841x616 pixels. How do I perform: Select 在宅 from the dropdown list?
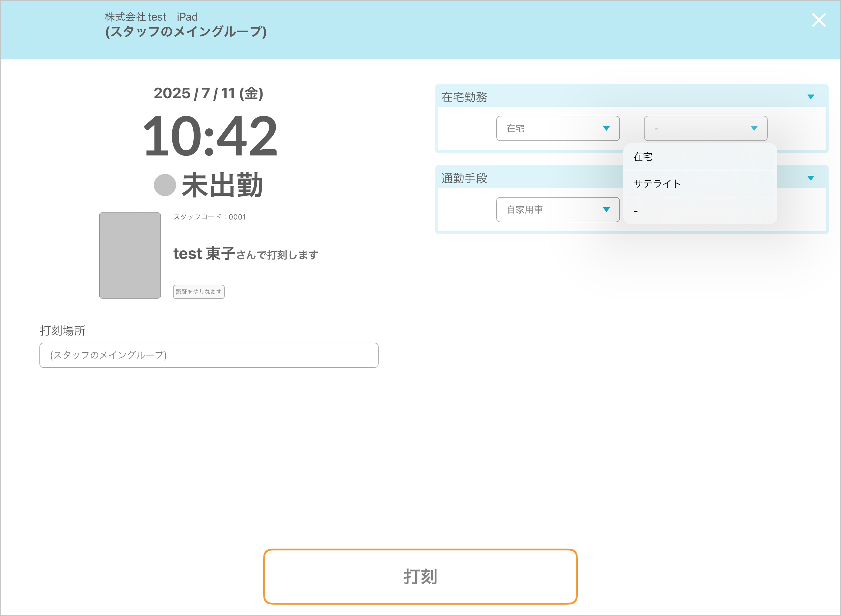(700, 157)
